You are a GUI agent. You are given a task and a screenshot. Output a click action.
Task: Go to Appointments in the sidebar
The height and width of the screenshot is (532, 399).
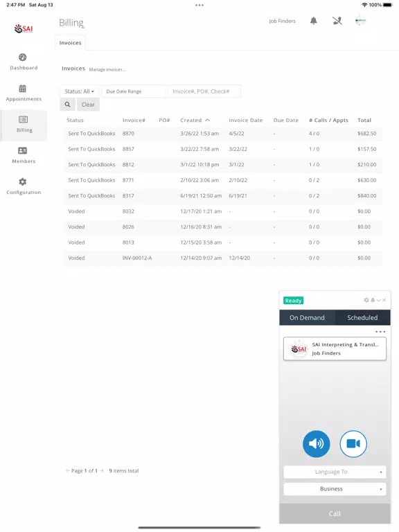(x=24, y=93)
